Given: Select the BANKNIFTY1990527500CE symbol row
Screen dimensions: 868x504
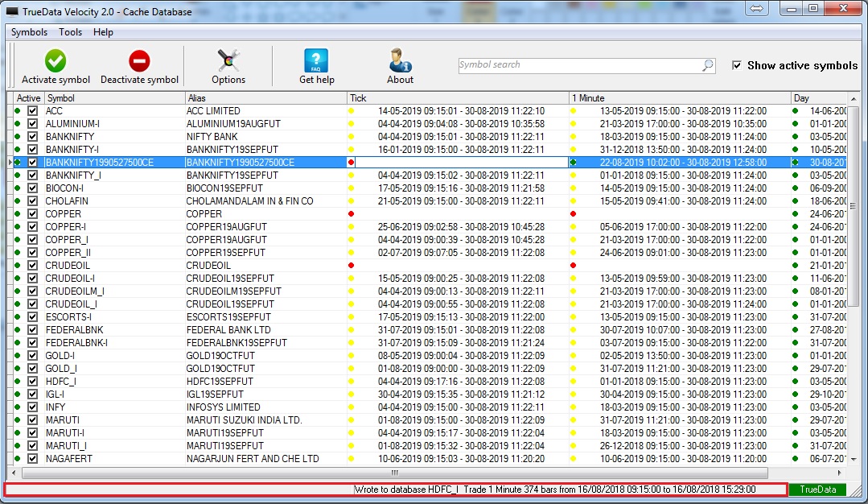Looking at the screenshot, I should [430, 163].
